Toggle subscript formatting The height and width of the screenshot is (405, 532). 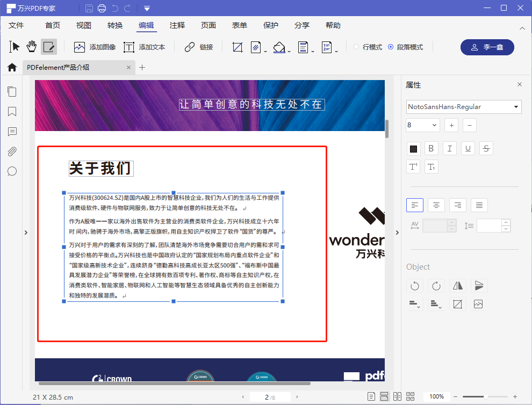[x=431, y=167]
